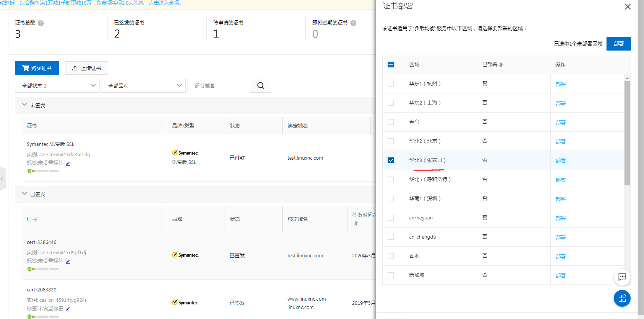Click the green shield icon under Symantec 免费版 SSL

click(29, 171)
